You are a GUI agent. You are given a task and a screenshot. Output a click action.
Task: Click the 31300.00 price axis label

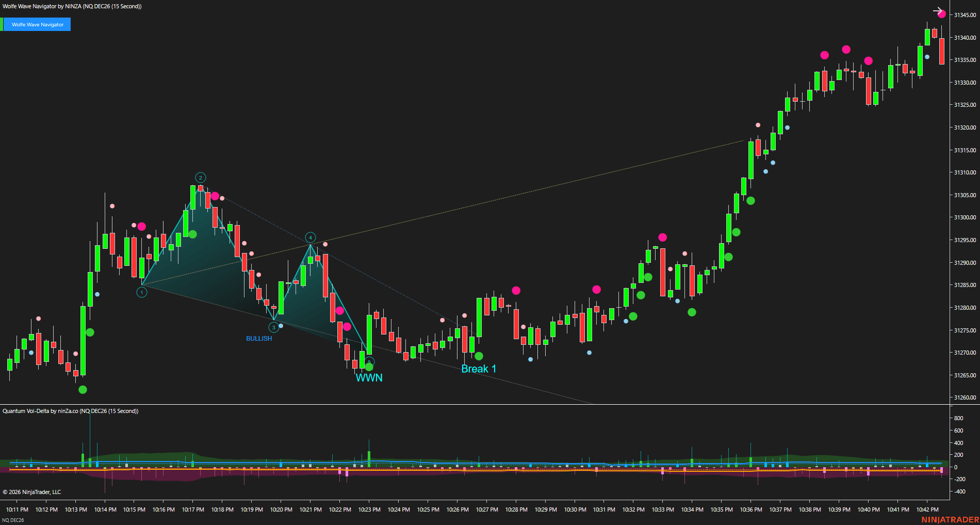[x=965, y=217]
